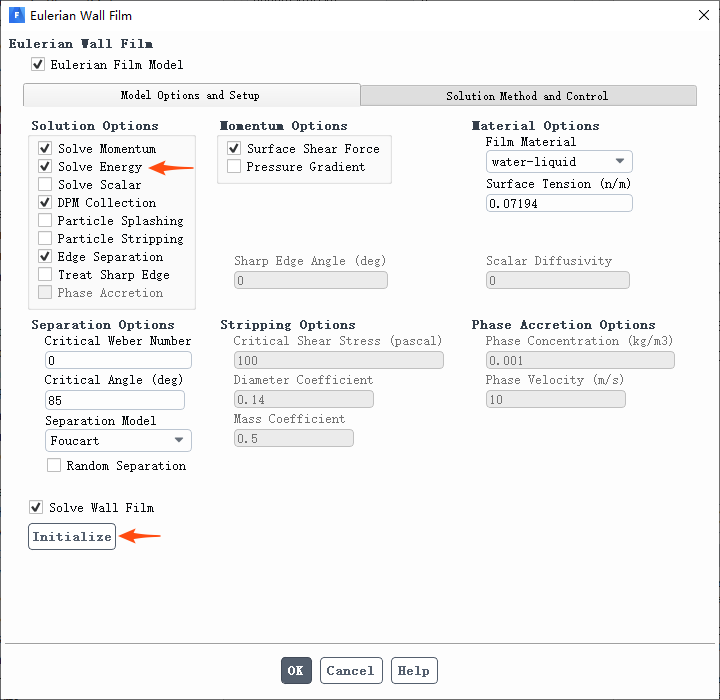The width and height of the screenshot is (720, 700).
Task: Uncheck the Solve Wall Film box
Action: (37, 508)
